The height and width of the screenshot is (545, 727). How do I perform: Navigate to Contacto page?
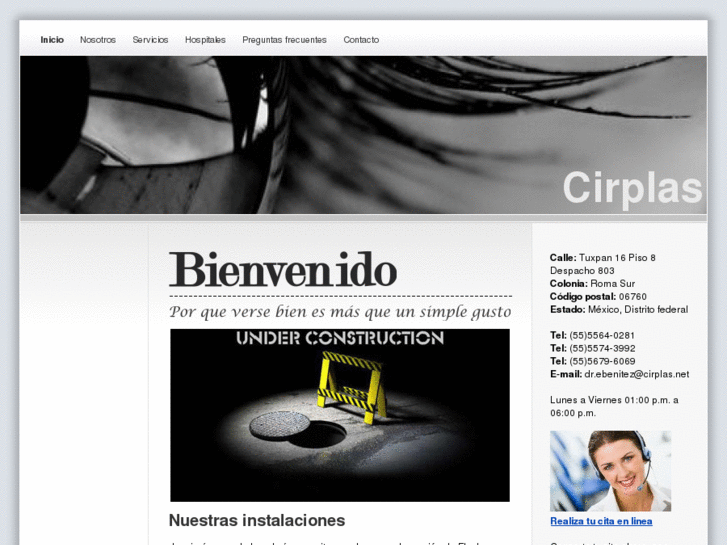coord(361,40)
